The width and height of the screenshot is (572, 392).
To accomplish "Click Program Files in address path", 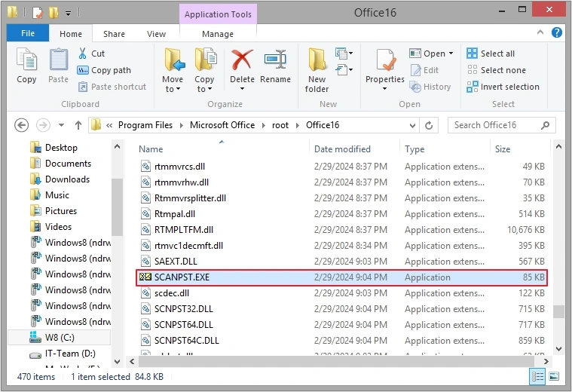I will (x=145, y=125).
